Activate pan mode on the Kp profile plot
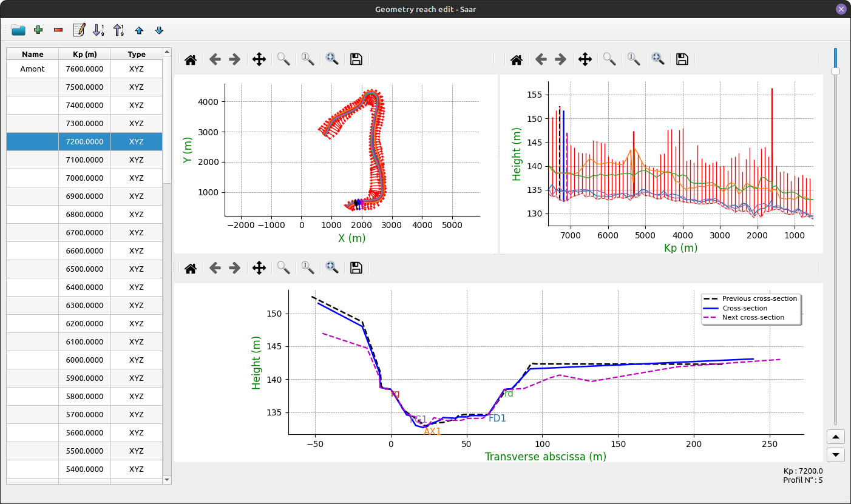The height and width of the screenshot is (504, 851). (585, 59)
